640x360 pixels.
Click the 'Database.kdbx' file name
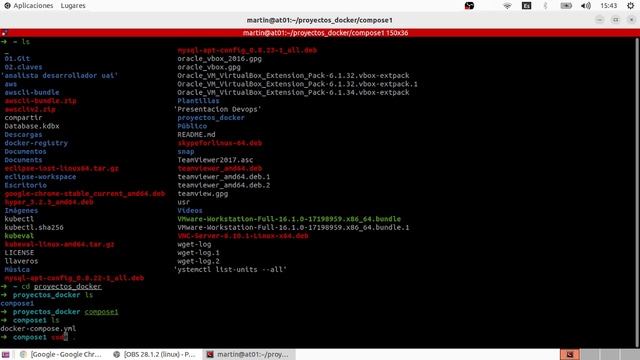pyautogui.click(x=32, y=126)
